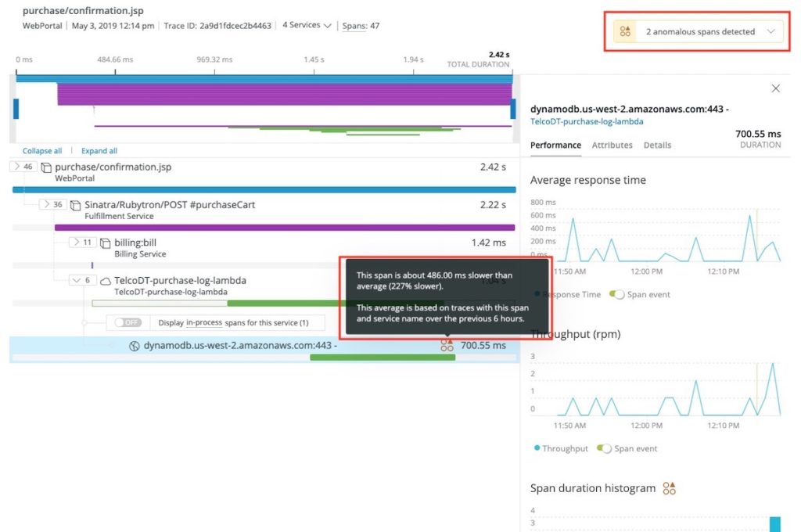
Task: Toggle the in-process spans OFF switch
Action: 128,322
